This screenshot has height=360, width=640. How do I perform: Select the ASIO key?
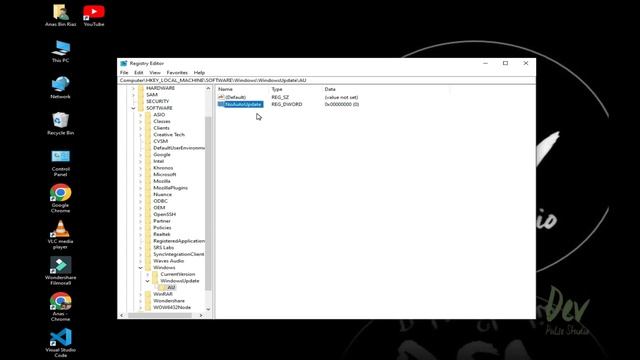159,115
